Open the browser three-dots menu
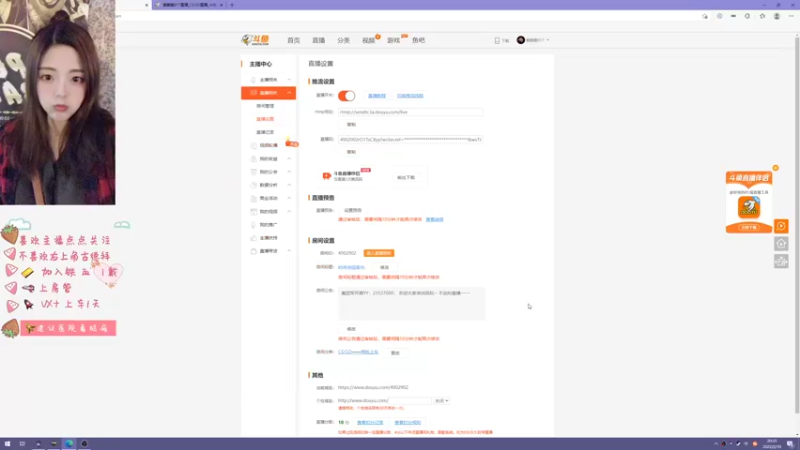This screenshot has height=450, width=800. pyautogui.click(x=791, y=16)
